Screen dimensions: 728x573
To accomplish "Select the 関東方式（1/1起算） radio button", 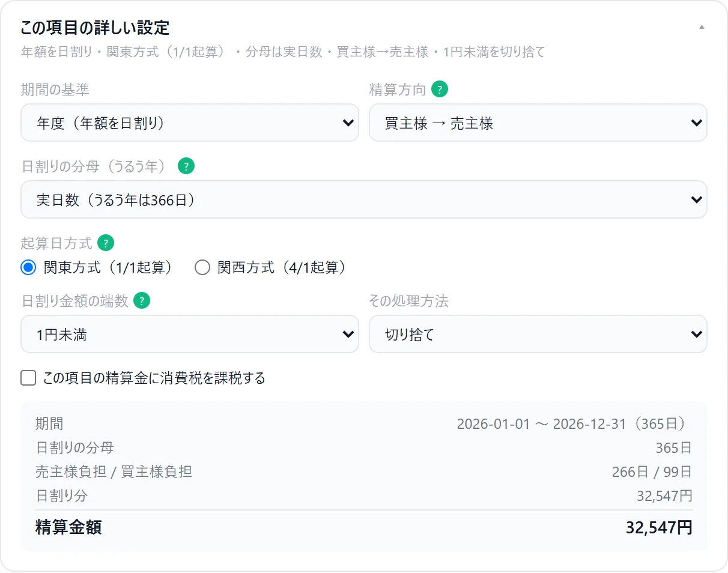I will pyautogui.click(x=28, y=267).
